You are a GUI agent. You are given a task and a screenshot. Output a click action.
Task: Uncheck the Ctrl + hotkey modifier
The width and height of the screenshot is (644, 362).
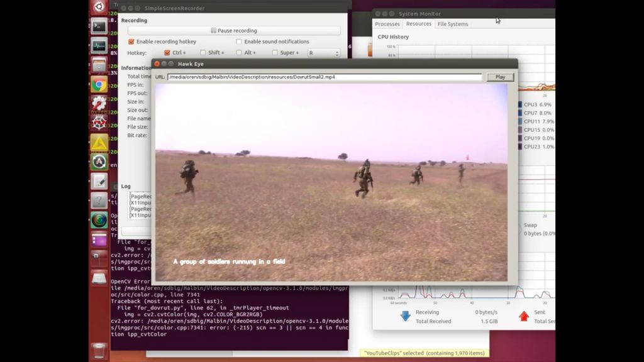(167, 53)
